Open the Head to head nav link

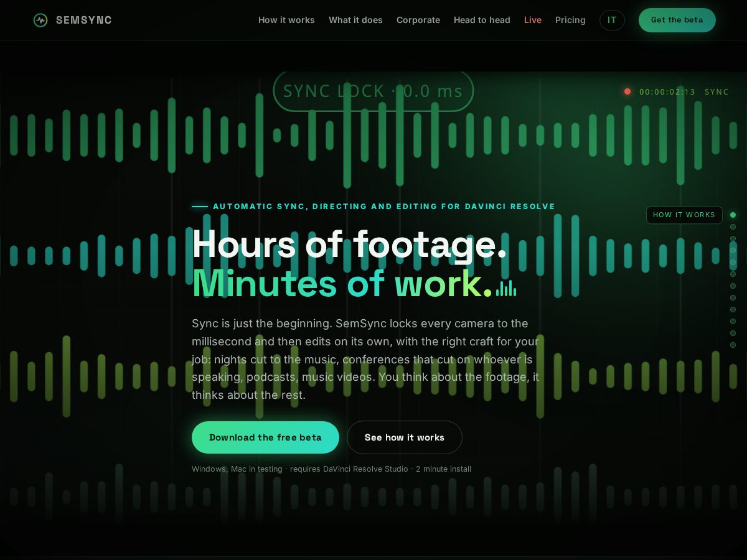point(482,20)
